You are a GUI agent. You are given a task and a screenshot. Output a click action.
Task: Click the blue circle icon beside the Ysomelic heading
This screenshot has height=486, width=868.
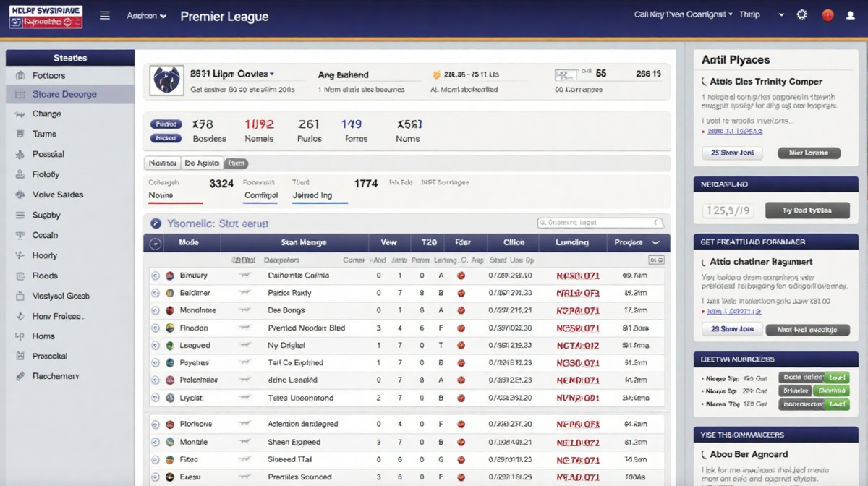tap(156, 223)
